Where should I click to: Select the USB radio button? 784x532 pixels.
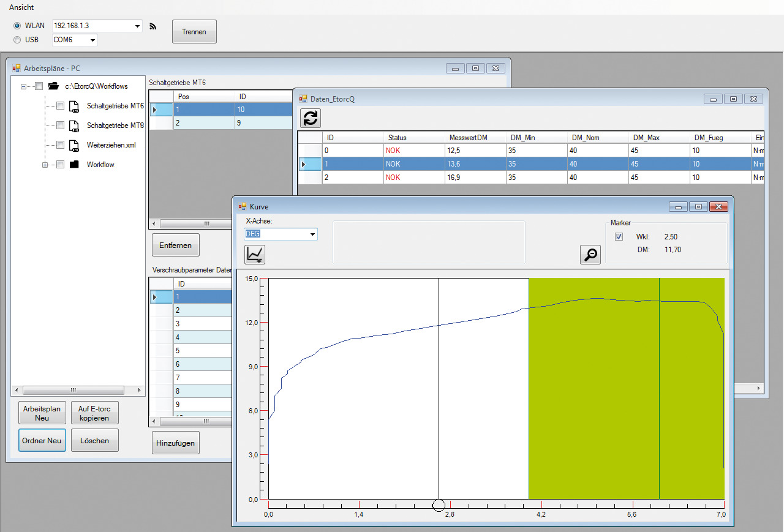(17, 40)
